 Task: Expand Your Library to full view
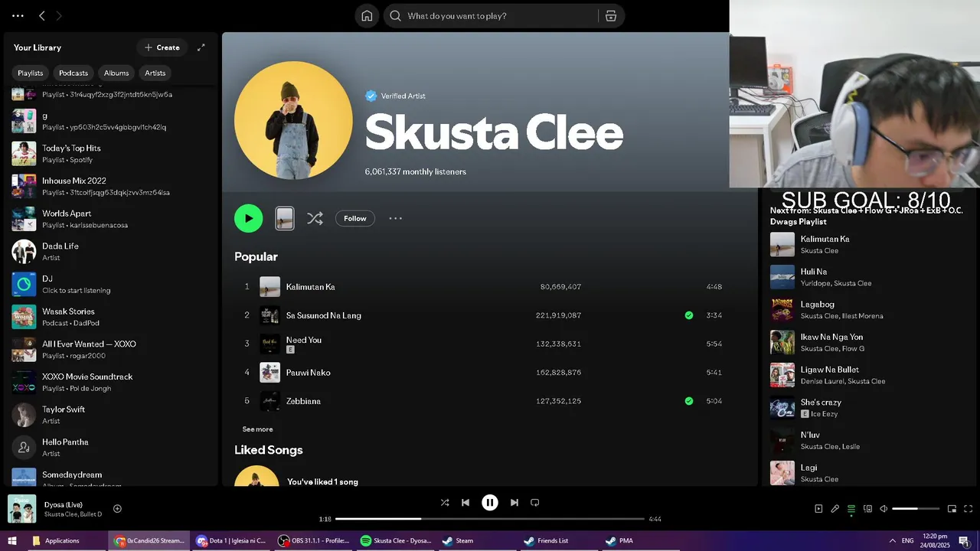pyautogui.click(x=201, y=47)
